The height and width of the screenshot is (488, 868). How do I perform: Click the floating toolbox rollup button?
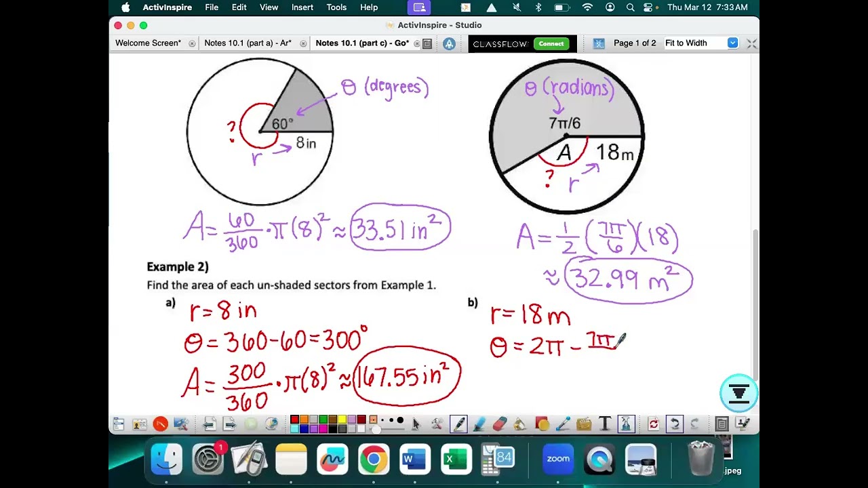coord(738,393)
